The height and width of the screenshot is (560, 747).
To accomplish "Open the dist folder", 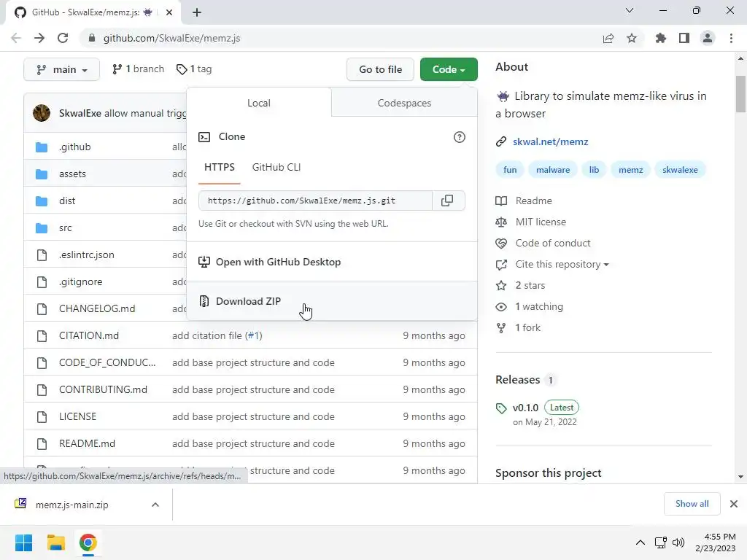I will point(67,201).
